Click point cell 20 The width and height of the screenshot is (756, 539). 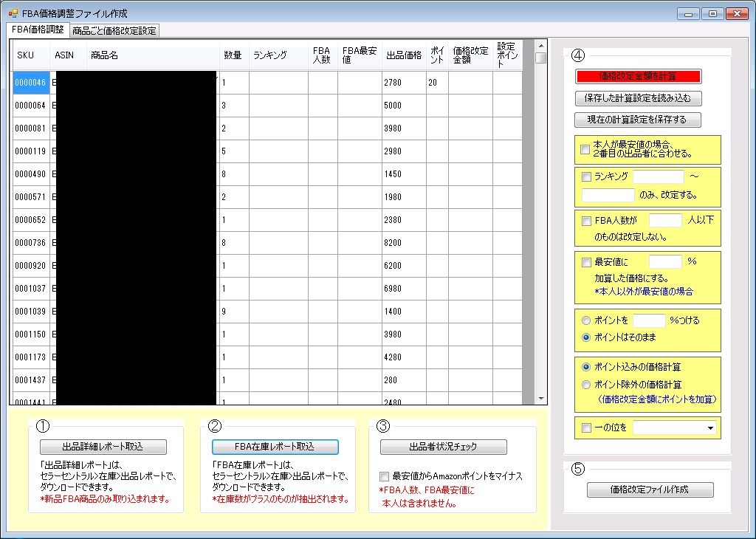[x=437, y=83]
